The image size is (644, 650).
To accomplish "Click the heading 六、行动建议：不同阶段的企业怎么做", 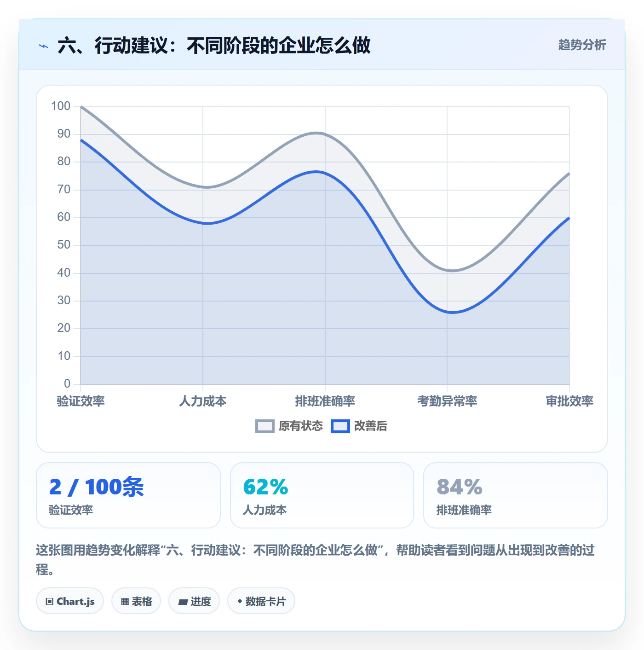I will click(x=214, y=46).
